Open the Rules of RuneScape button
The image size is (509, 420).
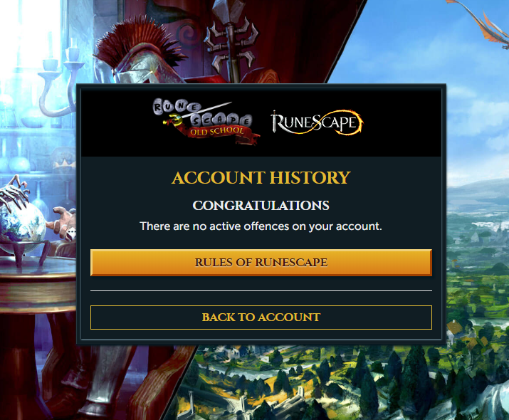(261, 263)
